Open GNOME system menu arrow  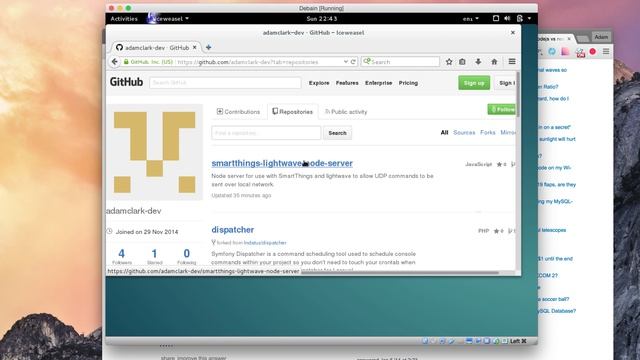[529, 18]
